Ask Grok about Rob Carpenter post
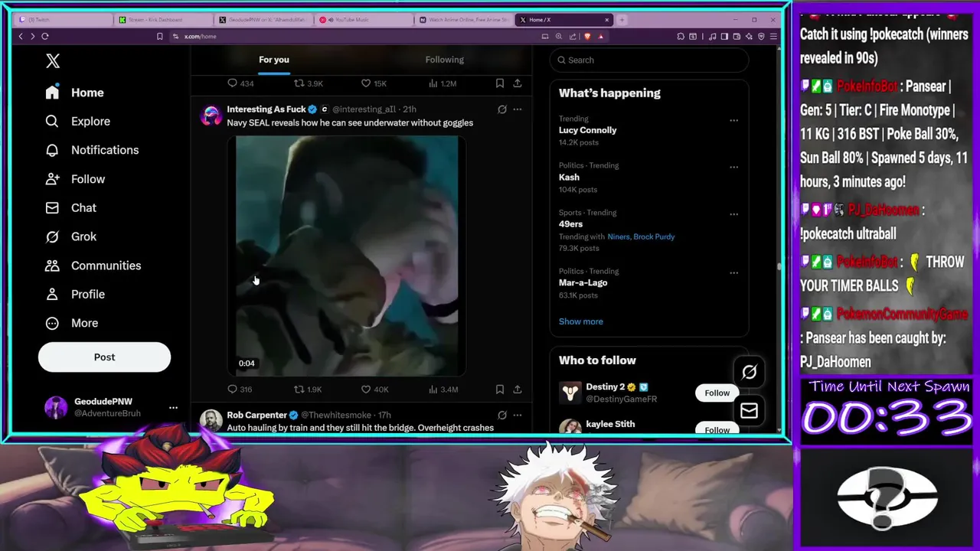Screen dimensions: 980x551 tap(502, 415)
